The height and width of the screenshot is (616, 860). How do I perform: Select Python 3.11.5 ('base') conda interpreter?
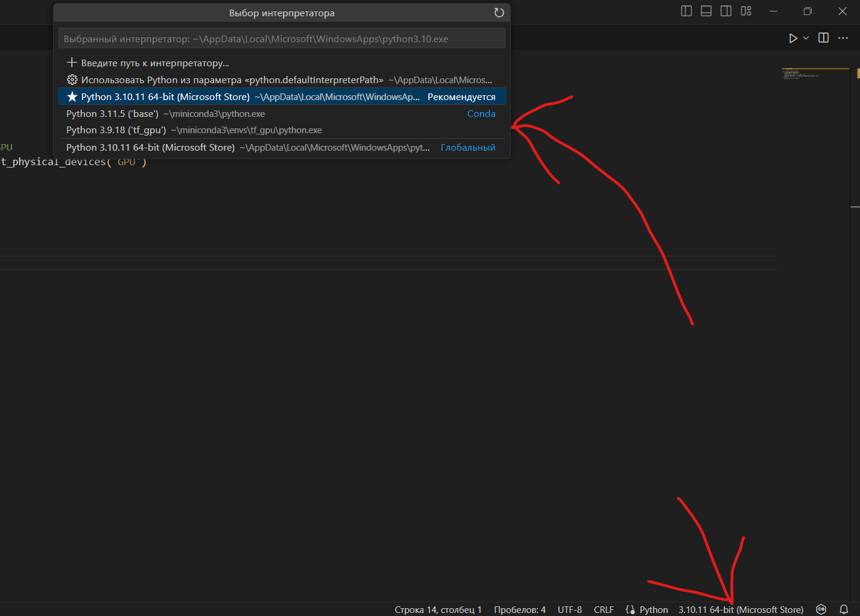tap(282, 113)
